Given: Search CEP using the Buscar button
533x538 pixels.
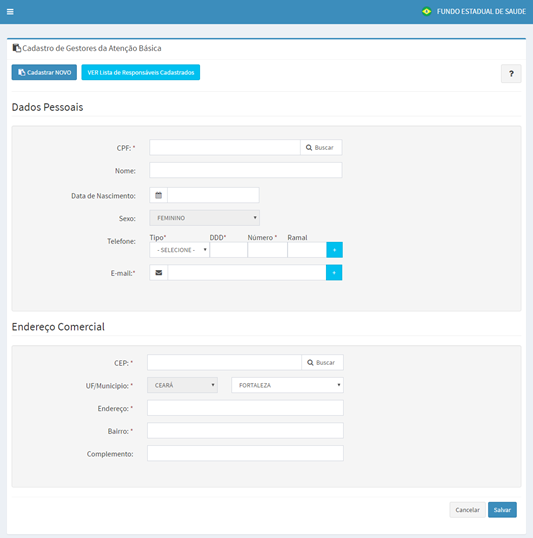Looking at the screenshot, I should pos(322,363).
